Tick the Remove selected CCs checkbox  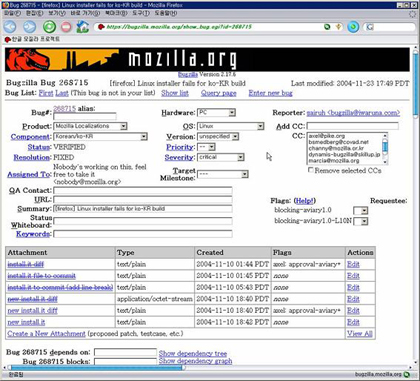pos(311,170)
